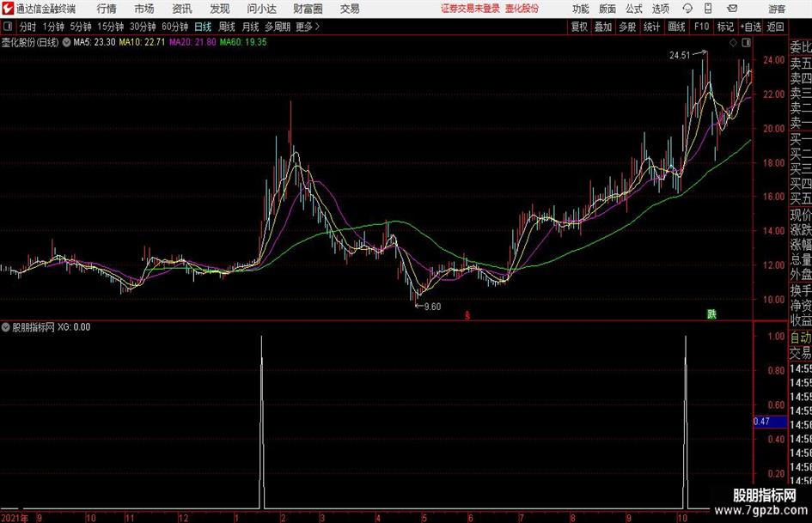812x523 pixels.
Task: Switch to 分时 period tab
Action: 28,27
